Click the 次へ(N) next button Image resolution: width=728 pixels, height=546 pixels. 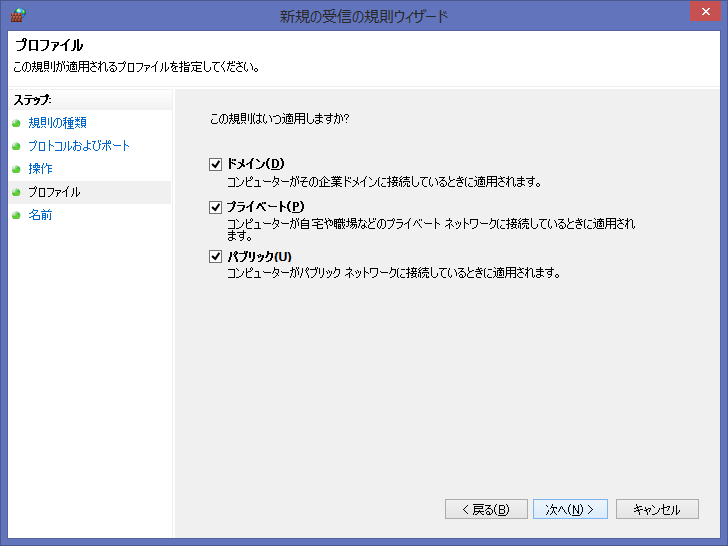[x=570, y=509]
